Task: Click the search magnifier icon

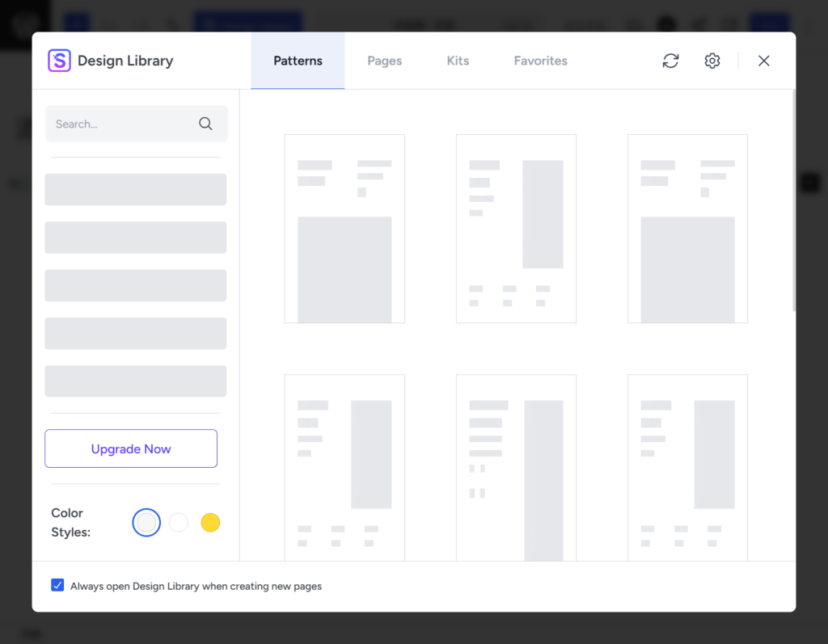Action: tap(205, 124)
